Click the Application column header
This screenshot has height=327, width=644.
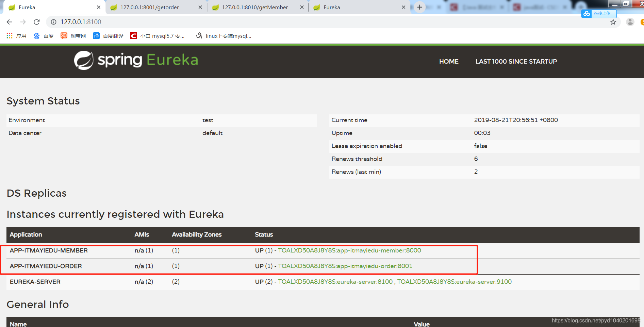tap(26, 234)
